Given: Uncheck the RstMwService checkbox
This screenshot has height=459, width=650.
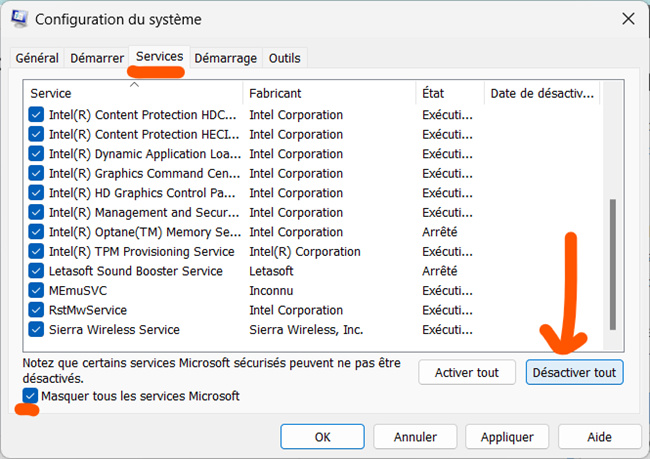Looking at the screenshot, I should (x=36, y=310).
